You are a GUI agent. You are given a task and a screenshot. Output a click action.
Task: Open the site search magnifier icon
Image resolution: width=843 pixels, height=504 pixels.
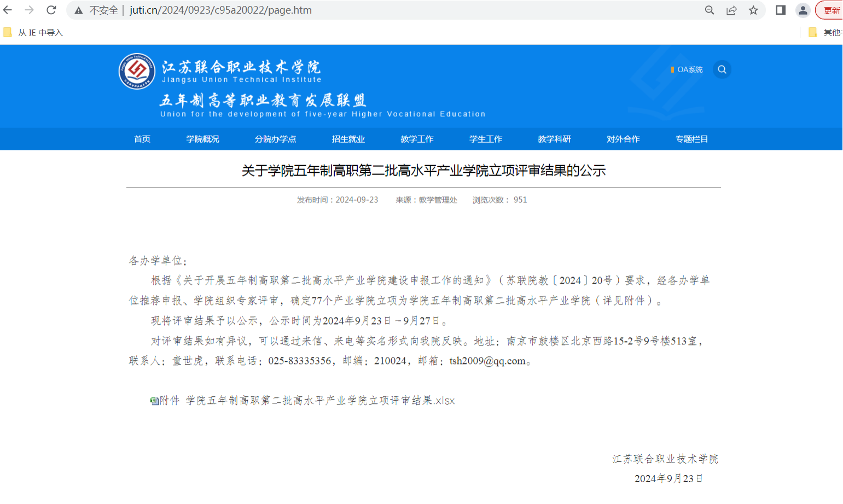tap(722, 69)
